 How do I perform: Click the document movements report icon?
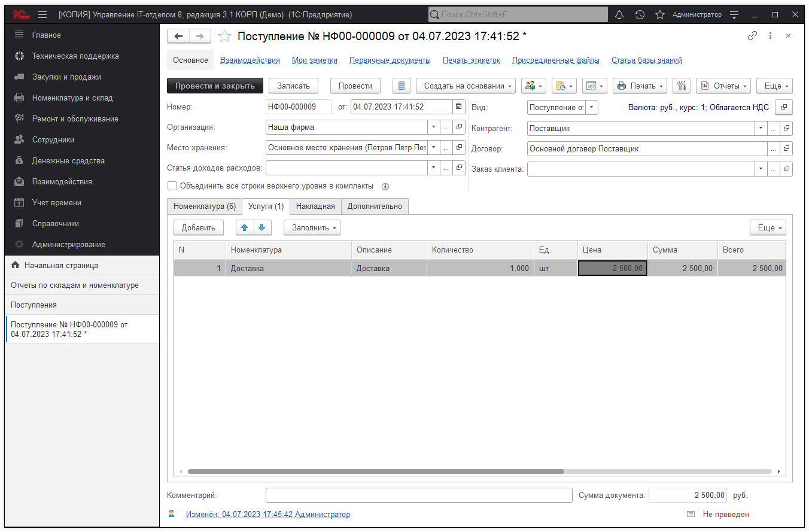401,86
